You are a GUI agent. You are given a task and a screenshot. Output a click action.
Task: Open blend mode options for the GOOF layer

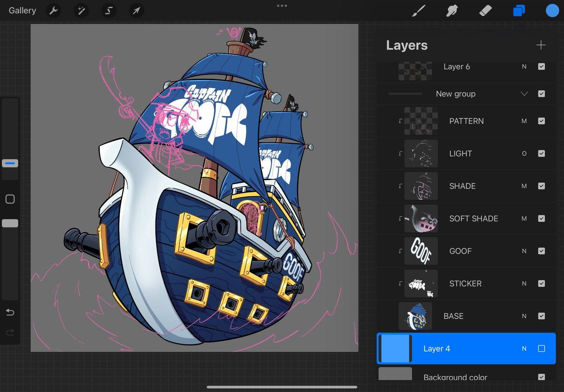point(524,251)
